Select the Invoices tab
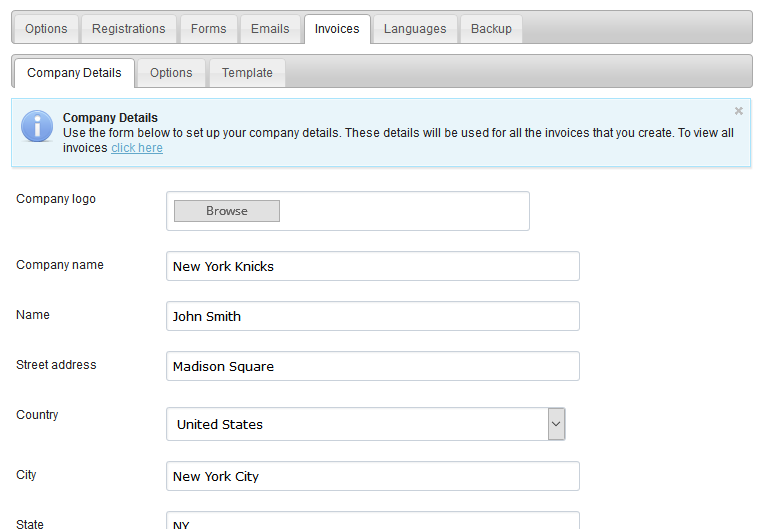 tap(337, 29)
